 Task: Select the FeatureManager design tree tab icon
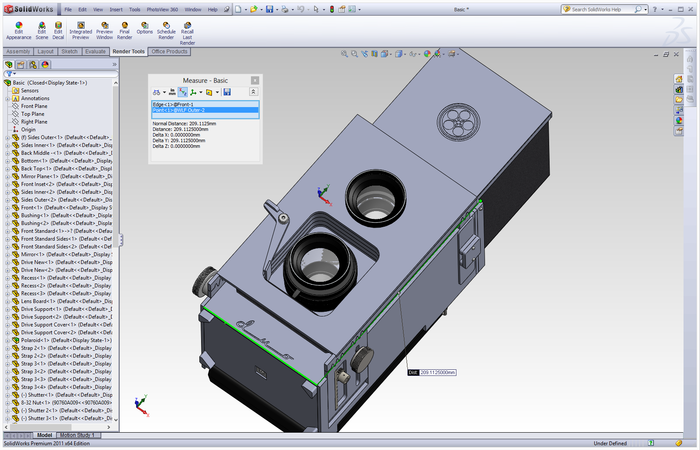click(x=9, y=65)
